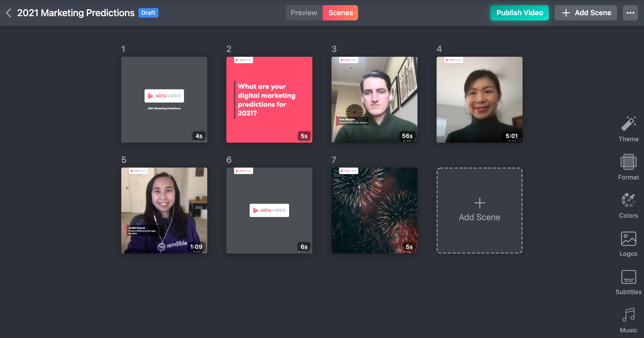Select scene 5 Cecilia Haynes video
644x338 pixels.
pos(164,211)
